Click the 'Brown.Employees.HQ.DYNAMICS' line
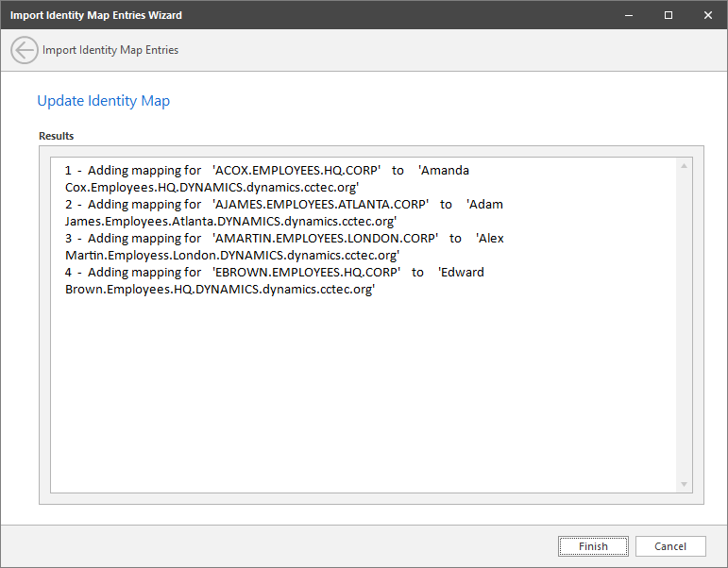The height and width of the screenshot is (568, 728). pos(220,289)
